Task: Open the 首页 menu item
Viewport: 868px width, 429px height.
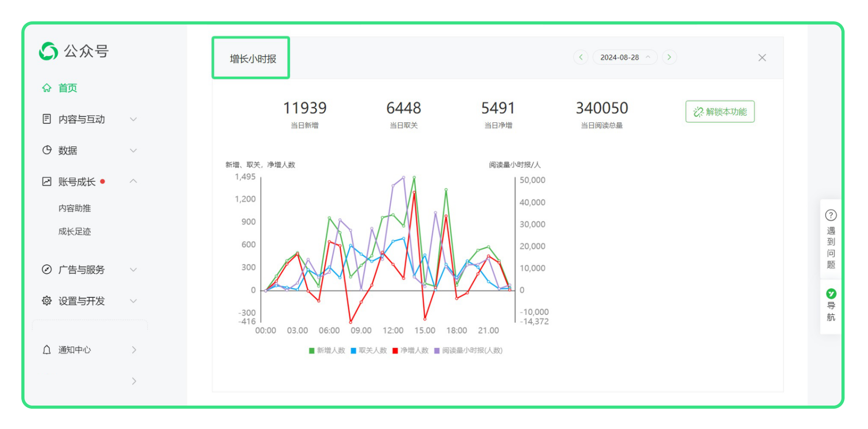Action: (x=68, y=88)
